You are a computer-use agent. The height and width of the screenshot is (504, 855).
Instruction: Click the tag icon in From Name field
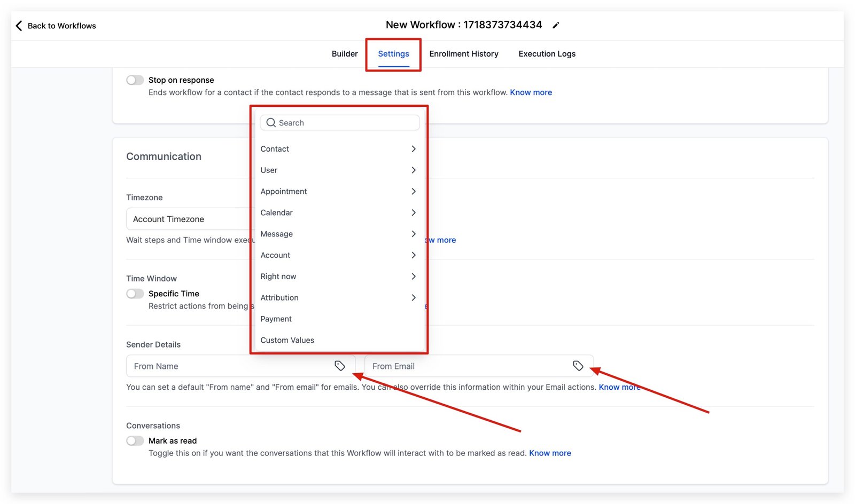click(339, 366)
